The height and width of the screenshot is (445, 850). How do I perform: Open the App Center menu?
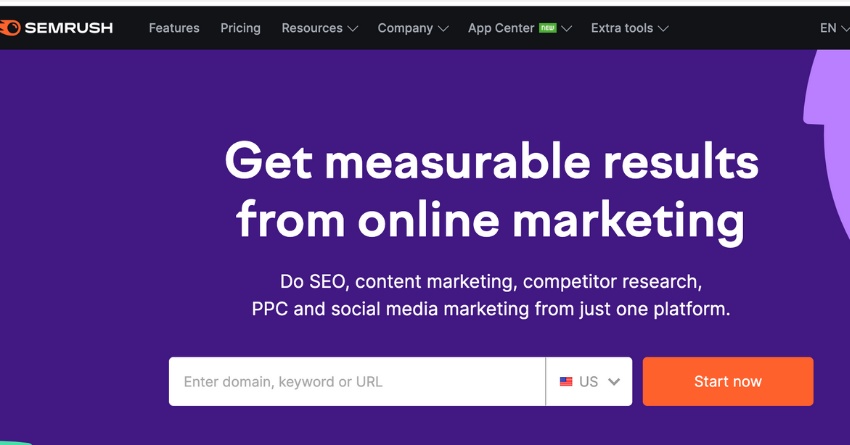pyautogui.click(x=501, y=28)
